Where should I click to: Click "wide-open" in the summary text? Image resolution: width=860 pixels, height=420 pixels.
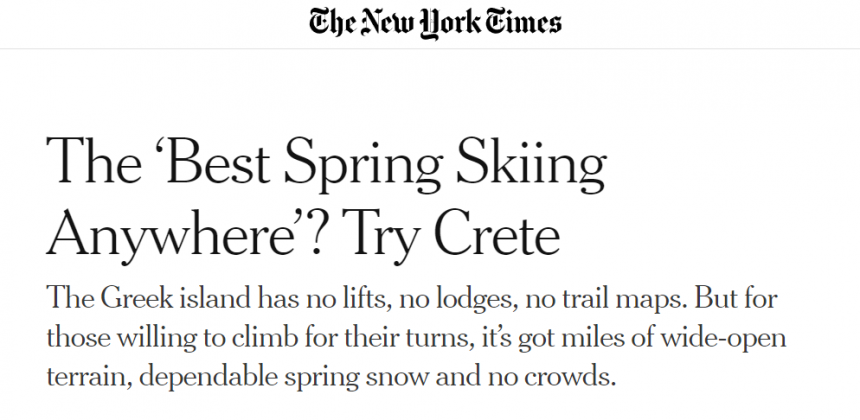pyautogui.click(x=729, y=339)
